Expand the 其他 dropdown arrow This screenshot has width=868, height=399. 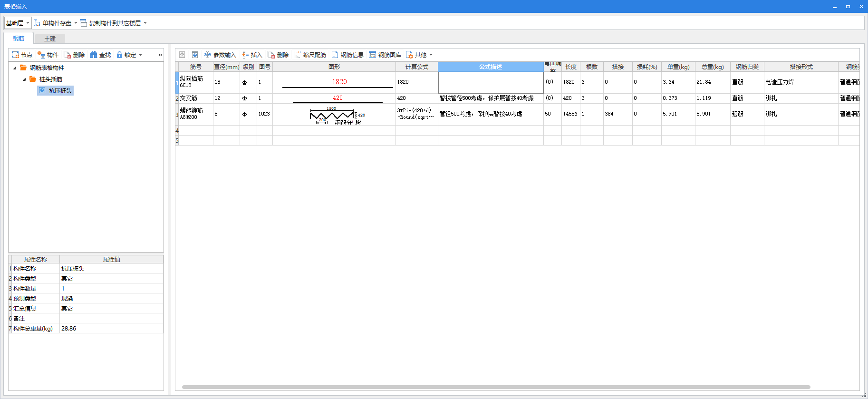[431, 55]
